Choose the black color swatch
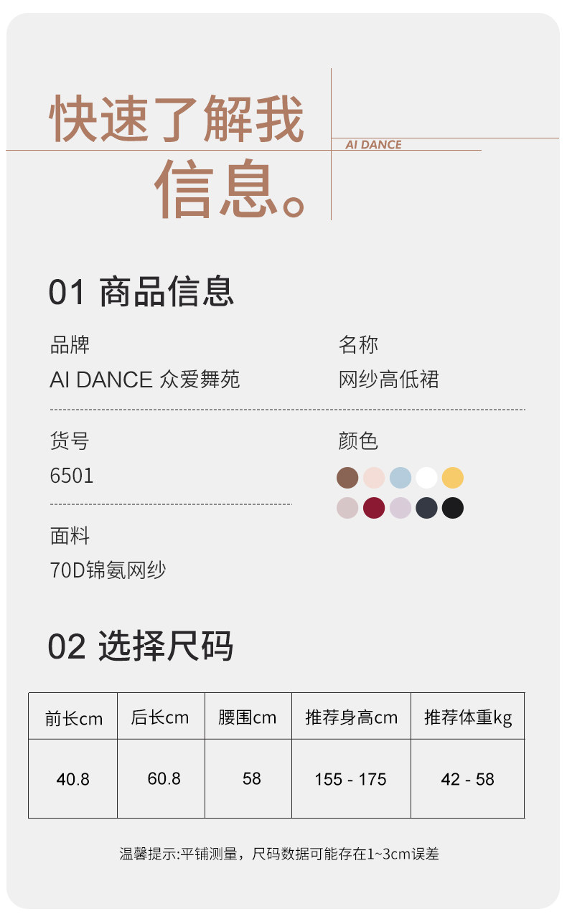 tap(453, 508)
